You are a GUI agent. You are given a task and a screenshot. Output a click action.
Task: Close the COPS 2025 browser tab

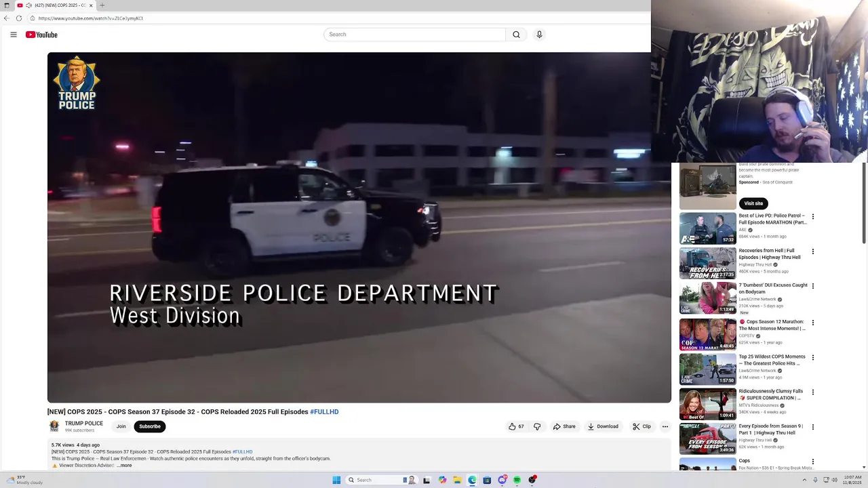92,5
